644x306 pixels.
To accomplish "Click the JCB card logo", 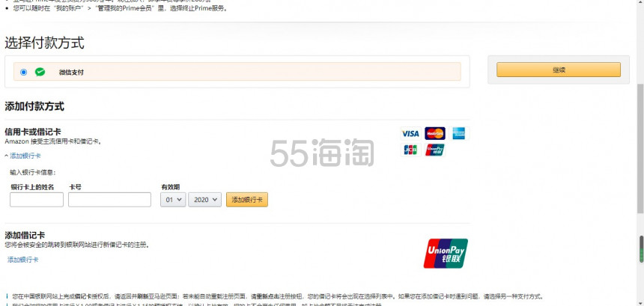I will point(410,150).
